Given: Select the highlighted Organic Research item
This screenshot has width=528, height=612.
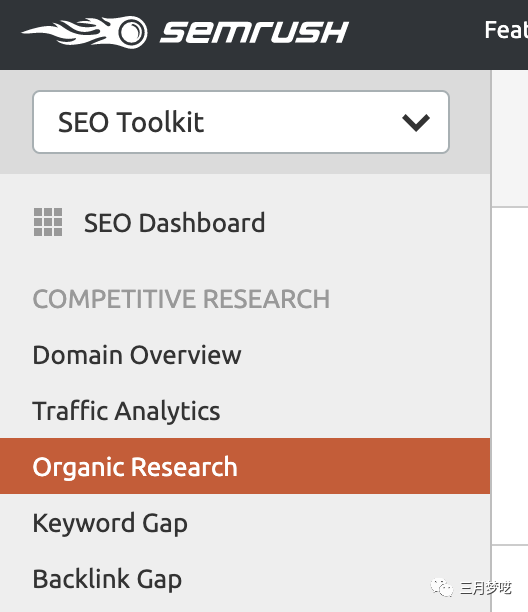Looking at the screenshot, I should pyautogui.click(x=245, y=466).
